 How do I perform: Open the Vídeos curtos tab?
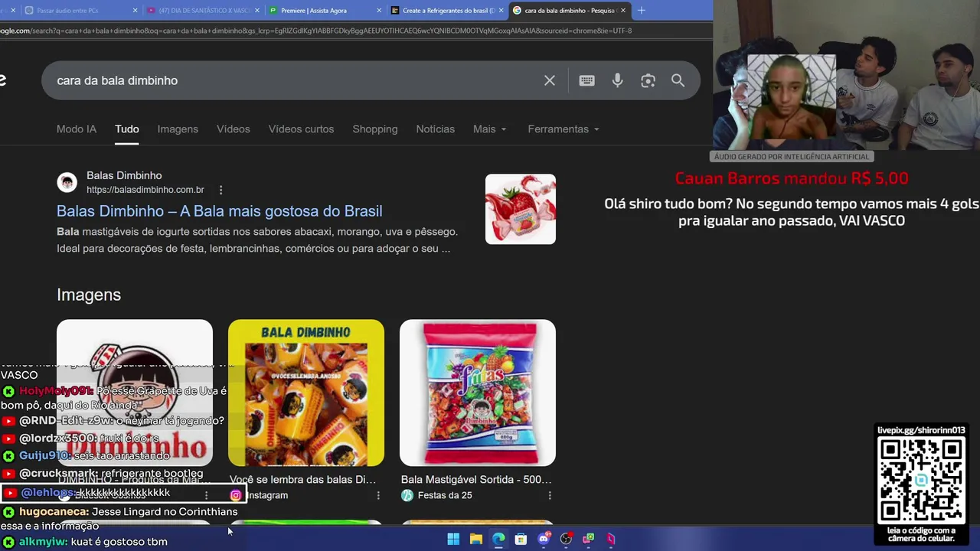point(301,129)
